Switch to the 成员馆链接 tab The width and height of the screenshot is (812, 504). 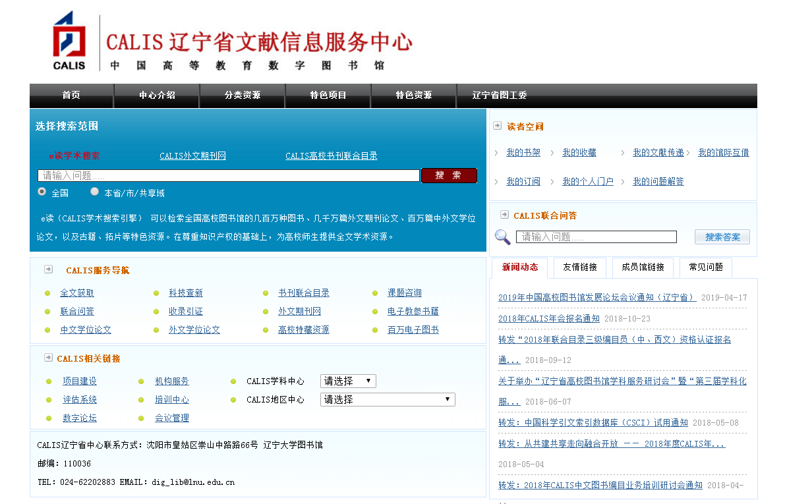click(643, 267)
